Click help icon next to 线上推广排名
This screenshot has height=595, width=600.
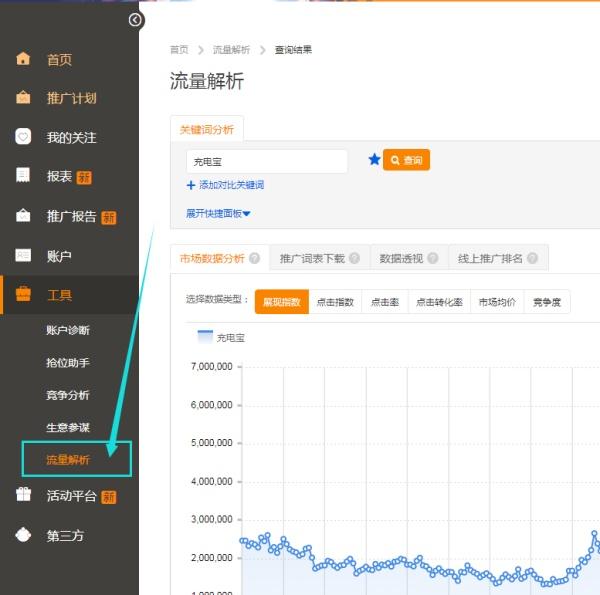[x=532, y=258]
